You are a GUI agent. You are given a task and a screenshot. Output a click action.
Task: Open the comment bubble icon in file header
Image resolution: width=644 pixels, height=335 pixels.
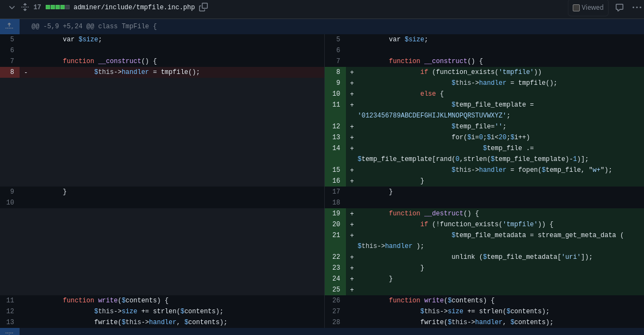coord(619,7)
